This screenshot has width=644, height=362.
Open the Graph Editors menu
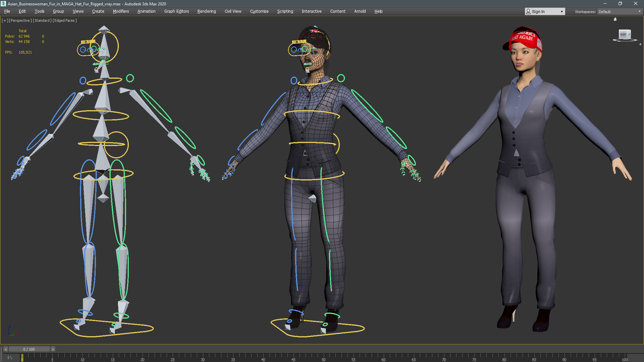click(x=176, y=11)
